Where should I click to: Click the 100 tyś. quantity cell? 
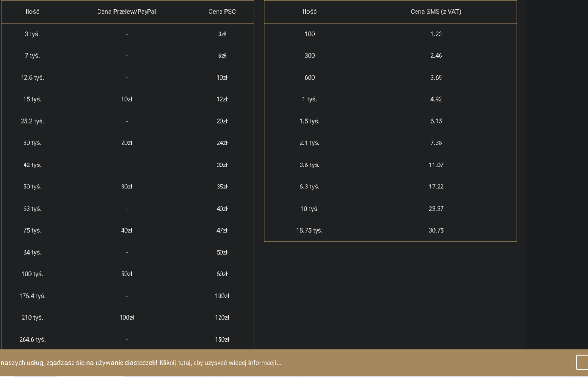(32, 274)
